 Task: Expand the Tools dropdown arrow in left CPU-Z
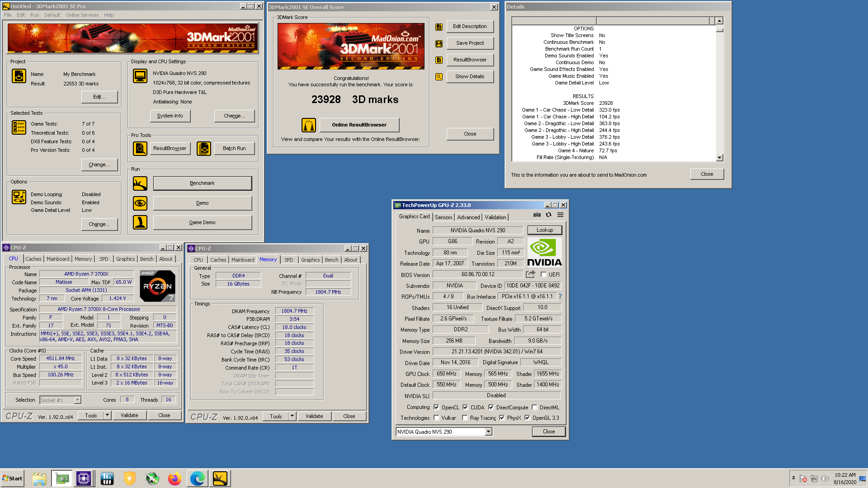tap(107, 416)
